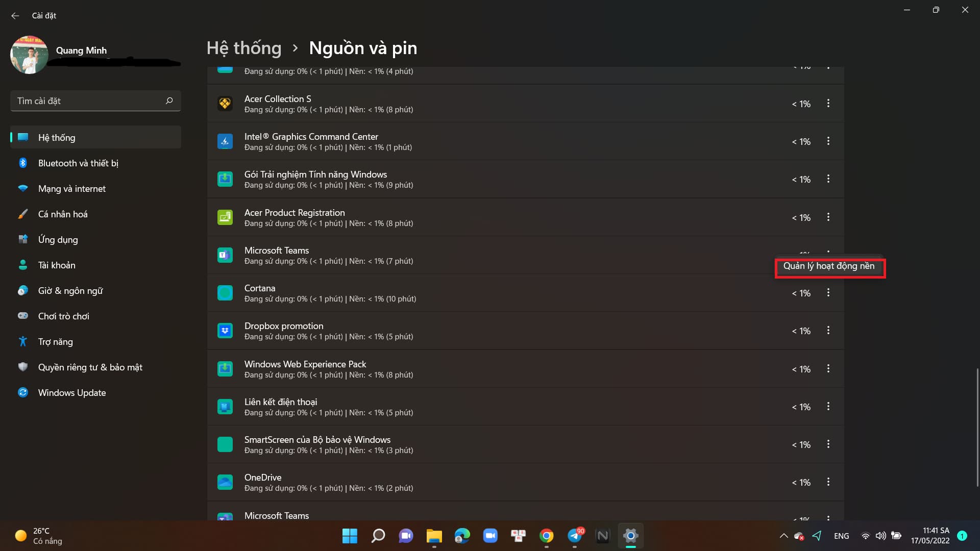Open more options for Cortana
The image size is (980, 551).
828,293
